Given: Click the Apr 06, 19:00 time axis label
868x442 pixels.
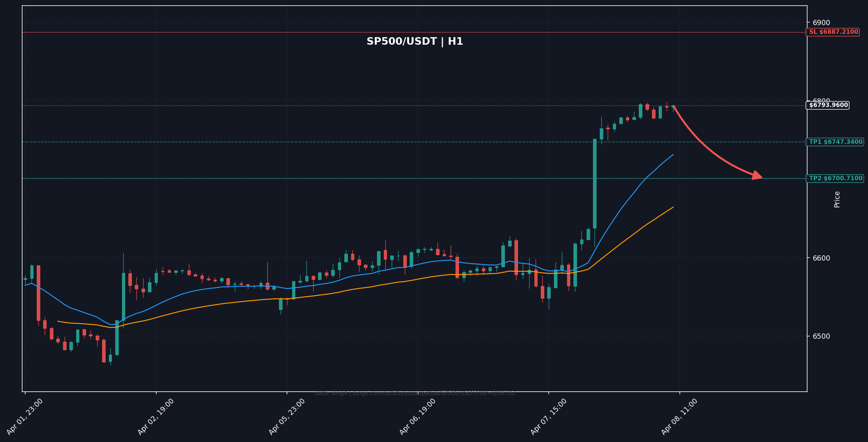Looking at the screenshot, I should pos(418,416).
